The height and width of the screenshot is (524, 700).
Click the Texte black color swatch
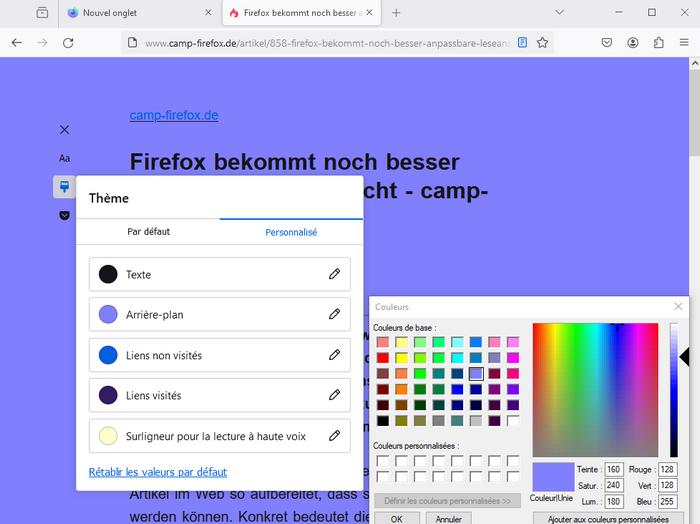(108, 274)
